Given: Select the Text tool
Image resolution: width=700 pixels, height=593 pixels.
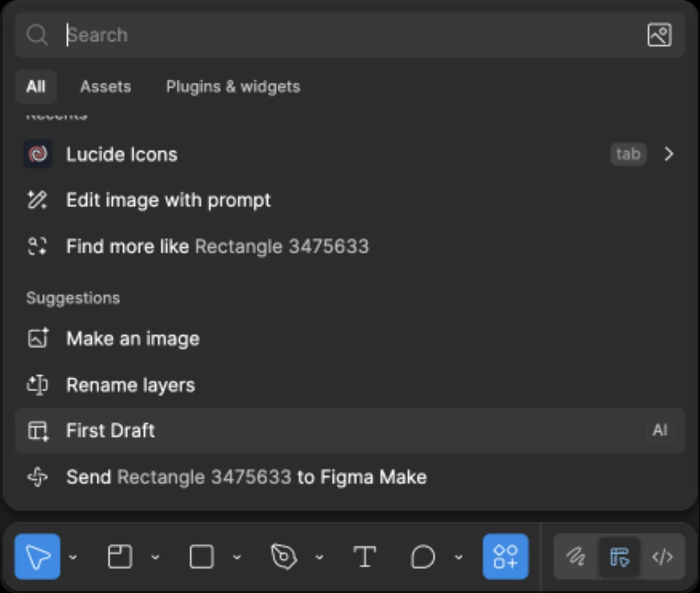Looking at the screenshot, I should [365, 557].
